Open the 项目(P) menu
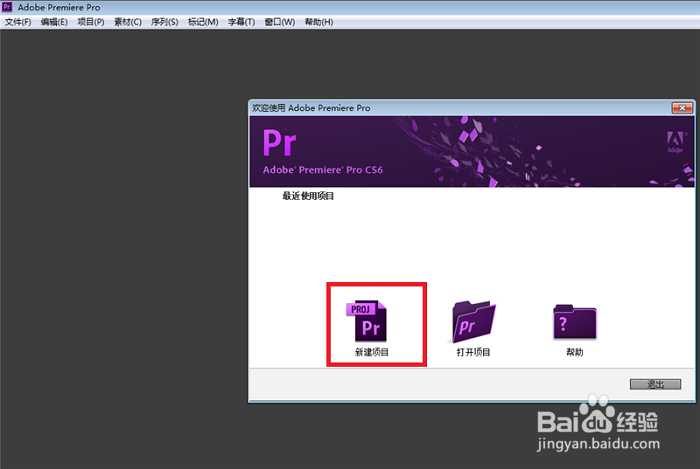700x469 pixels. 91,22
